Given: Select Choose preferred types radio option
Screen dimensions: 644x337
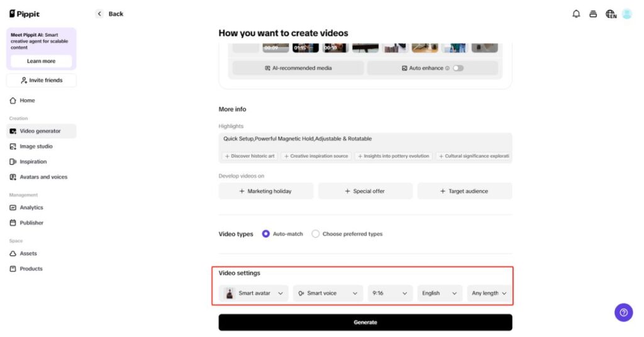Looking at the screenshot, I should click(316, 234).
